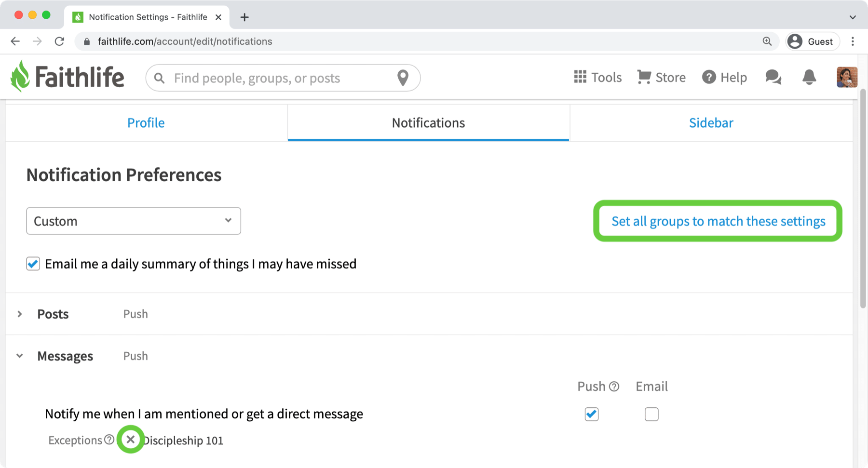The image size is (868, 468).
Task: Click Set all groups to match these settings
Action: 718,221
